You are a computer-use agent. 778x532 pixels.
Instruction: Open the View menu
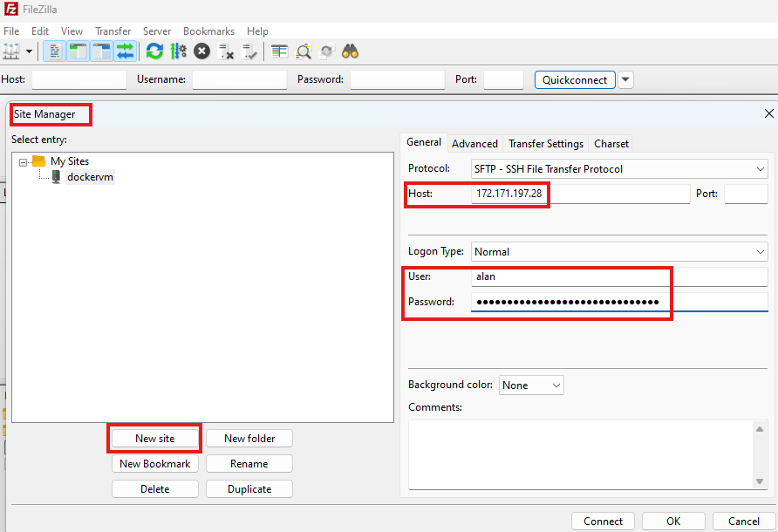coord(72,31)
